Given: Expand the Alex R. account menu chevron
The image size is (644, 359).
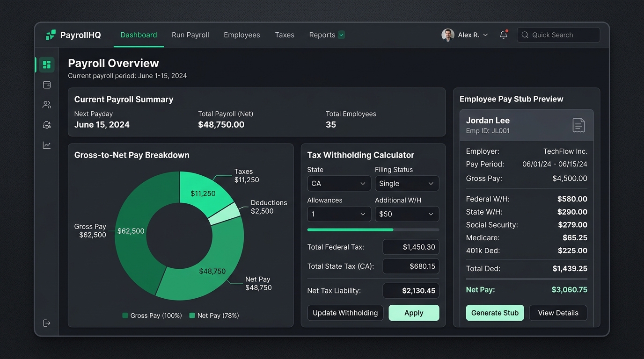Looking at the screenshot, I should [x=485, y=35].
